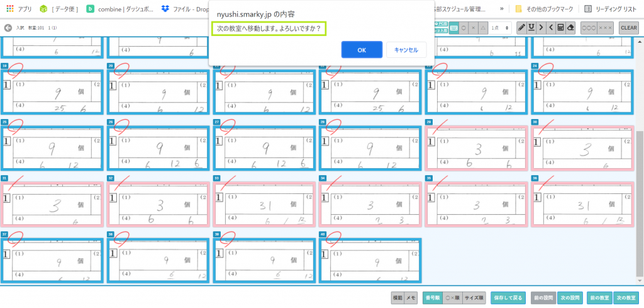Viewport: 644px width, 308px height.
Task: Select incorrect answer card number 35
Action: click(x=477, y=204)
